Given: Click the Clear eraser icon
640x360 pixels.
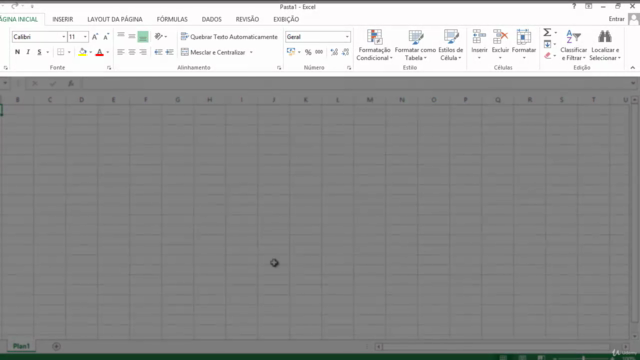Looking at the screenshot, I should coord(548,56).
